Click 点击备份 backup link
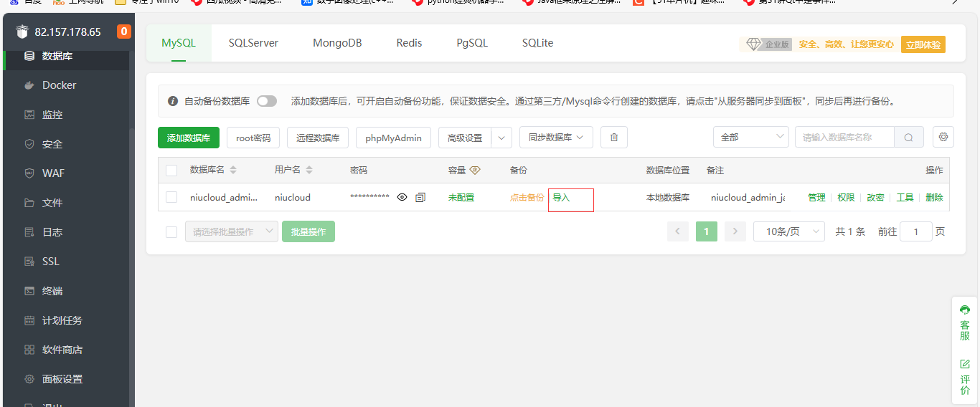Viewport: 980px width, 407px height. (x=527, y=197)
